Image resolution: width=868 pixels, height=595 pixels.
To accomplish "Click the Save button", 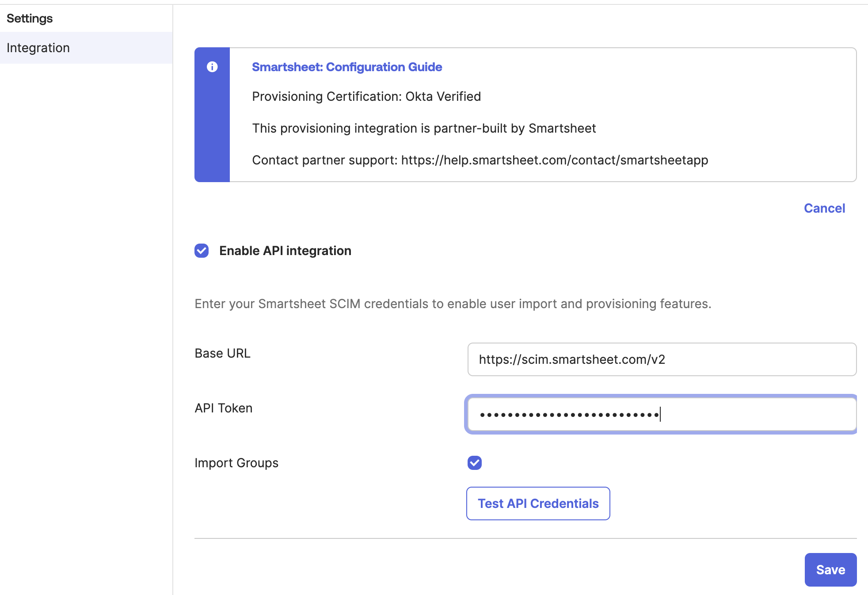I will click(x=830, y=570).
